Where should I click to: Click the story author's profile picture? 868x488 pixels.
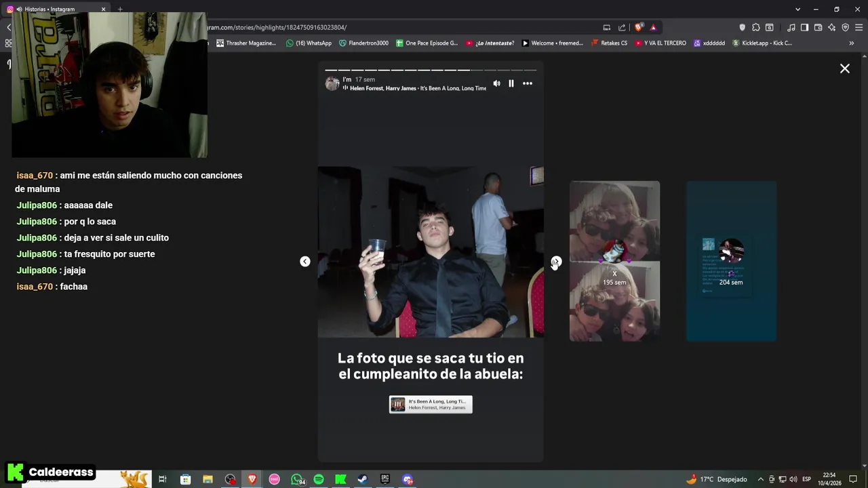click(332, 83)
